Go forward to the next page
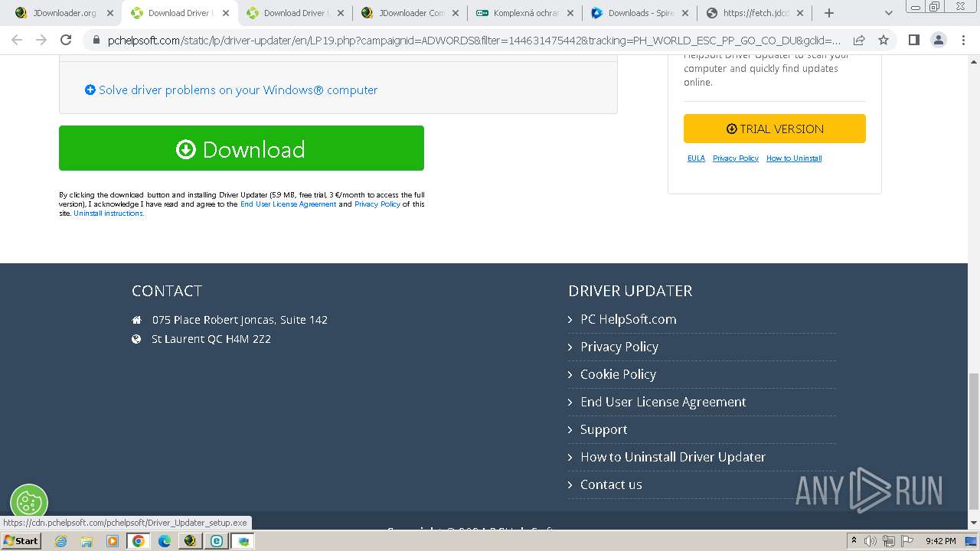This screenshot has height=551, width=980. coord(41,40)
